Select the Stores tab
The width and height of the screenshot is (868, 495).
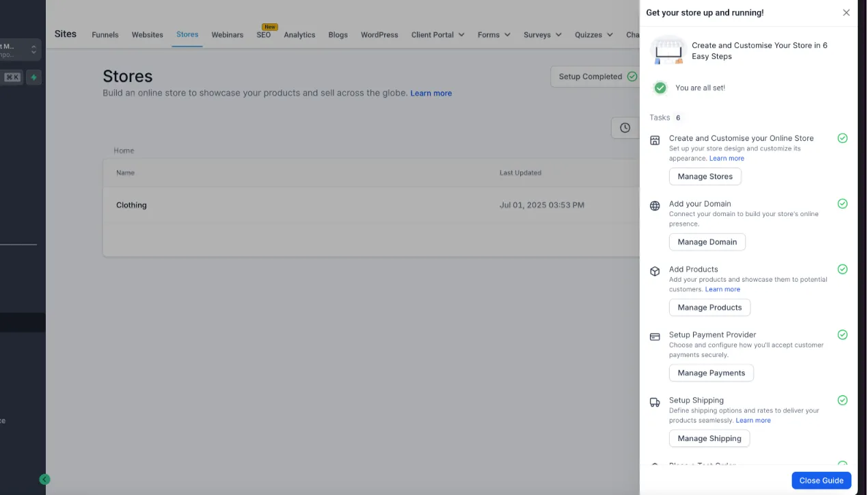pos(187,34)
